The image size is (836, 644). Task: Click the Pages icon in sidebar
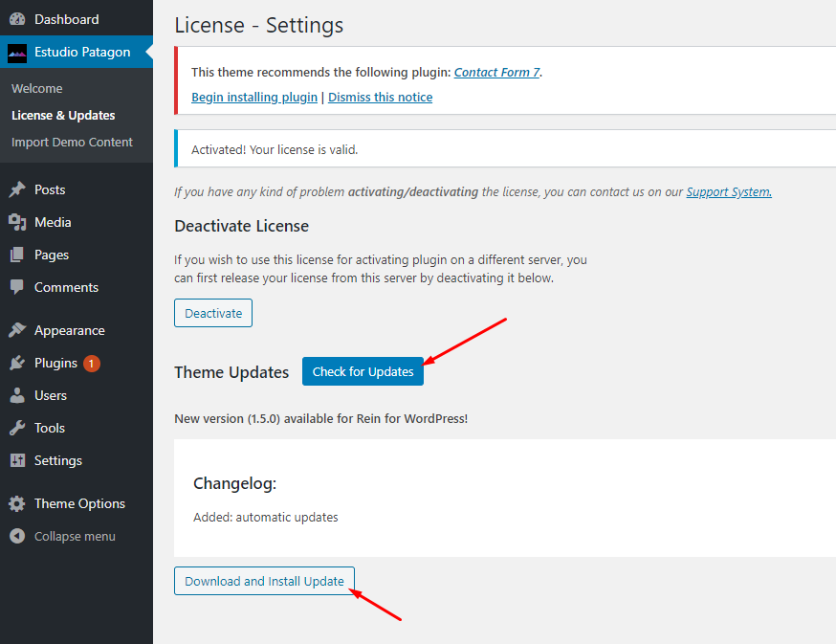pos(17,255)
